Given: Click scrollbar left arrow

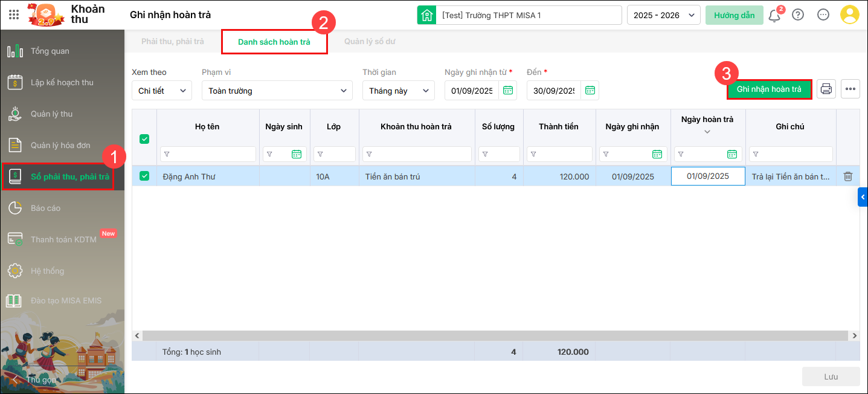Looking at the screenshot, I should (137, 335).
